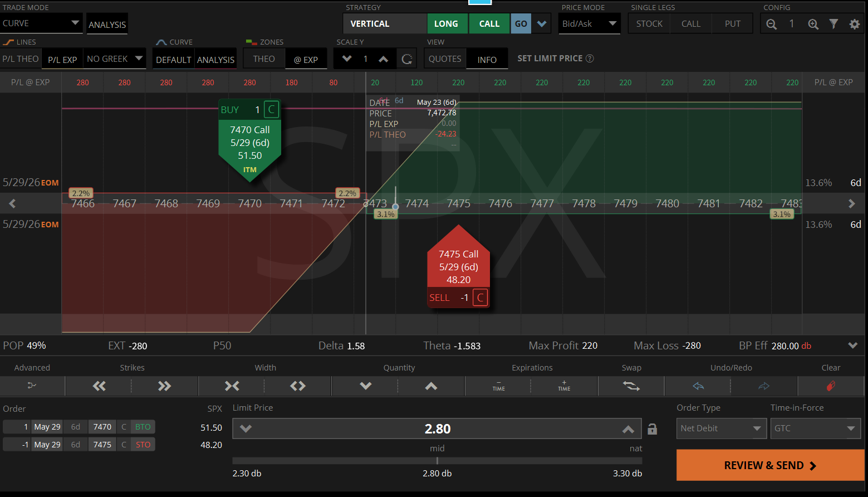The width and height of the screenshot is (868, 497).
Task: Toggle the CALL option type in Strategy
Action: click(x=489, y=24)
